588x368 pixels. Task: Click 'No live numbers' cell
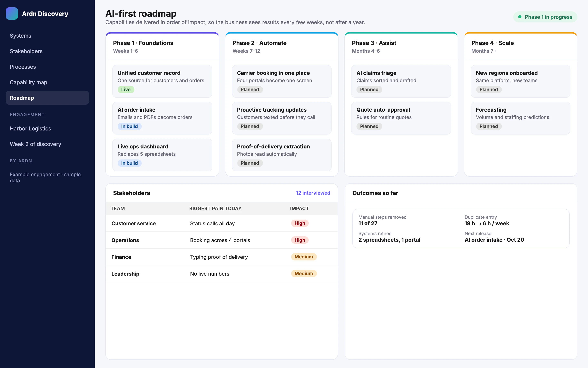click(x=210, y=274)
